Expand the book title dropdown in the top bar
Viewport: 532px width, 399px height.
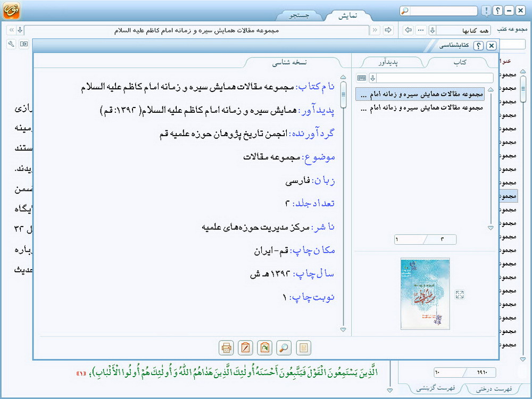click(20, 30)
